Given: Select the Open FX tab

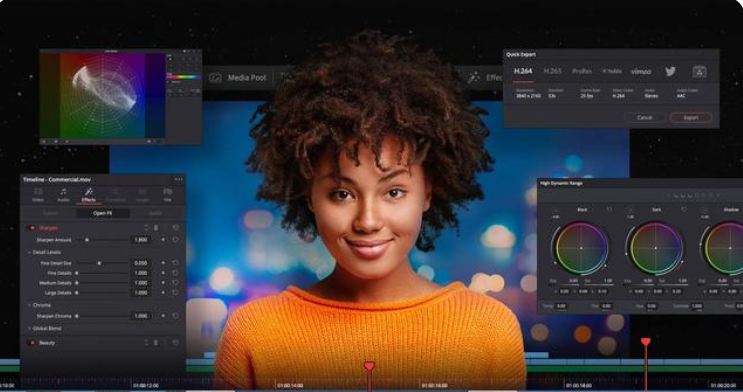Looking at the screenshot, I should (103, 213).
